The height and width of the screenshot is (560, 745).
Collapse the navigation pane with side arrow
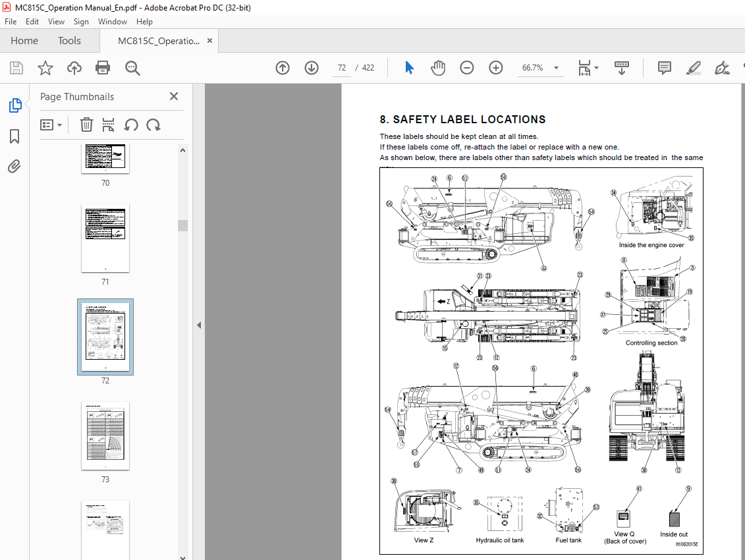point(199,325)
